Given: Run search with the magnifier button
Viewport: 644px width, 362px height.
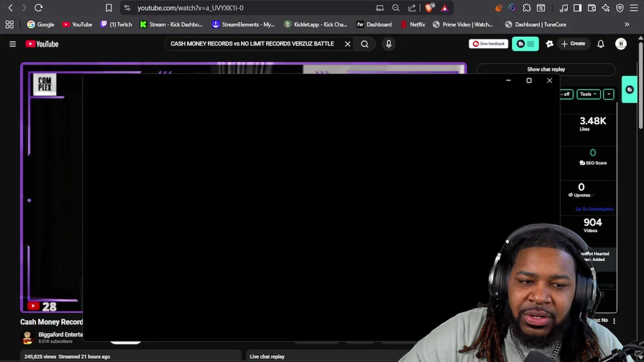Looking at the screenshot, I should [365, 44].
